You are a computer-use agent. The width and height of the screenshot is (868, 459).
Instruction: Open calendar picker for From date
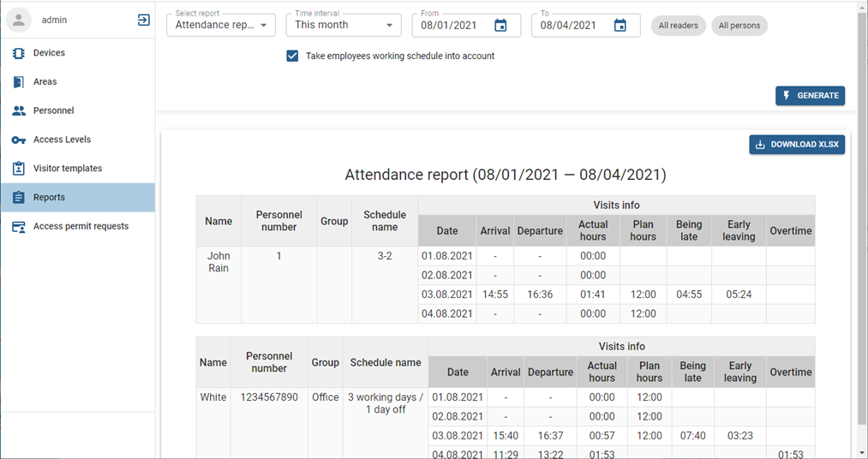pyautogui.click(x=500, y=26)
